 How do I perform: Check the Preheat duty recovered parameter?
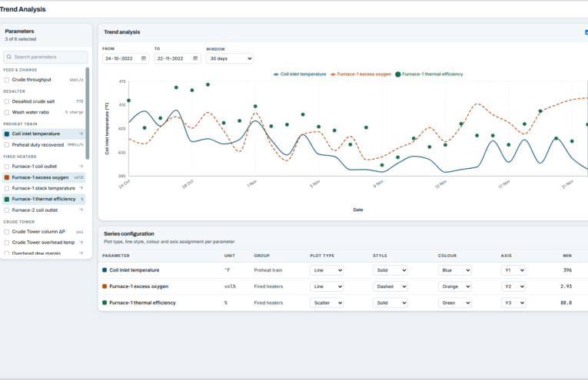tap(7, 145)
